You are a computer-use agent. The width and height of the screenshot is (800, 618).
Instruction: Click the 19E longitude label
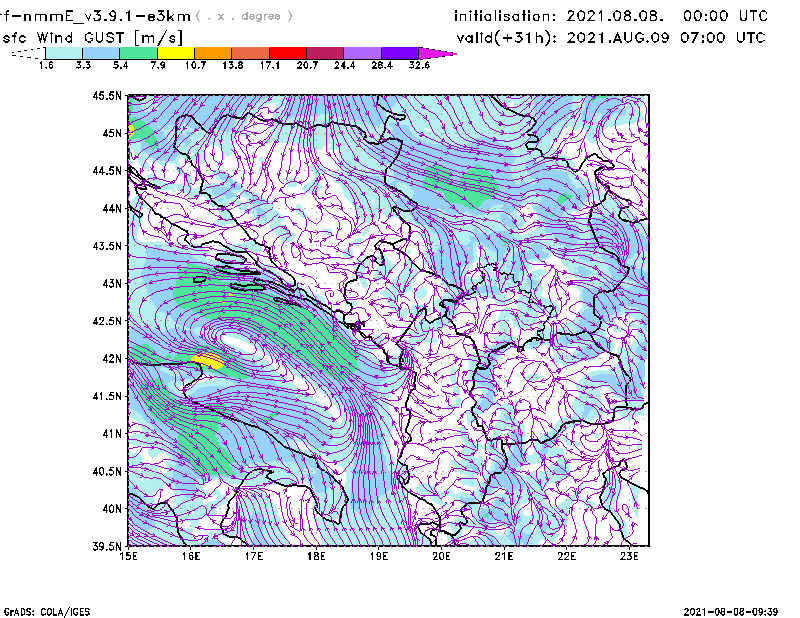379,556
